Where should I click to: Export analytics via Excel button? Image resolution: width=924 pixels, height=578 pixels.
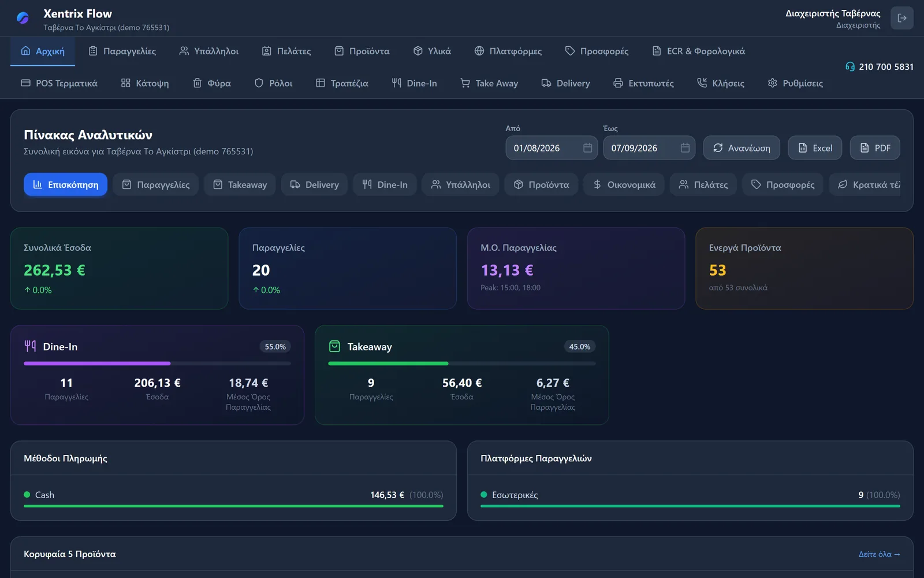pos(815,148)
